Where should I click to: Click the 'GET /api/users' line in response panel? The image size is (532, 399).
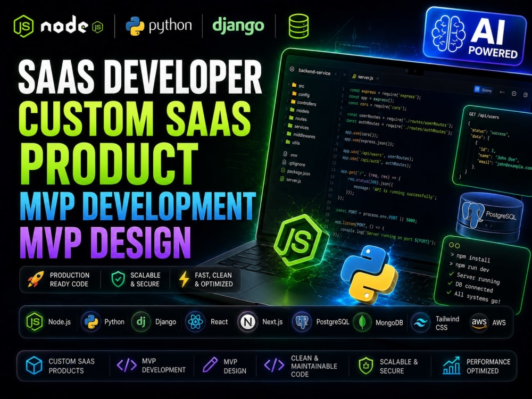pyautogui.click(x=484, y=115)
